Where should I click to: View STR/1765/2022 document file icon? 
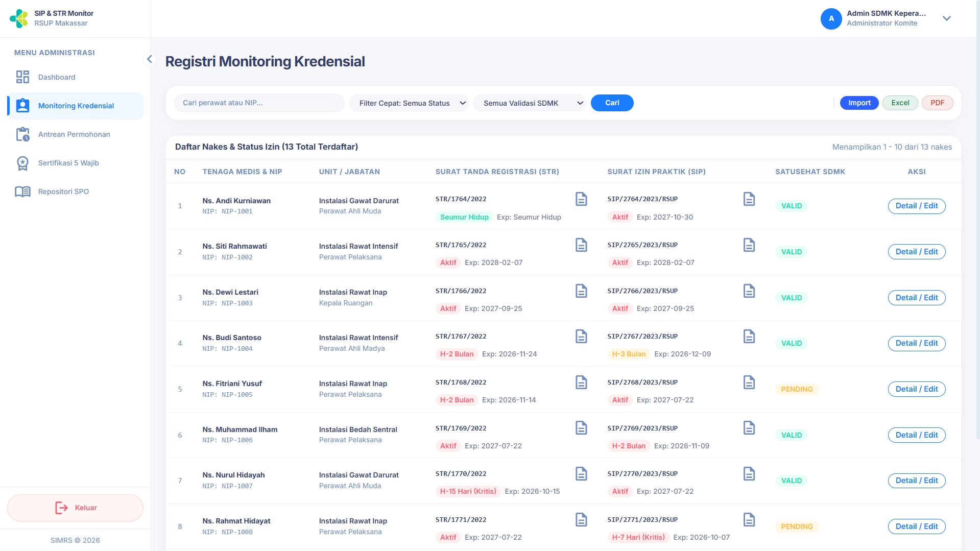tap(581, 245)
